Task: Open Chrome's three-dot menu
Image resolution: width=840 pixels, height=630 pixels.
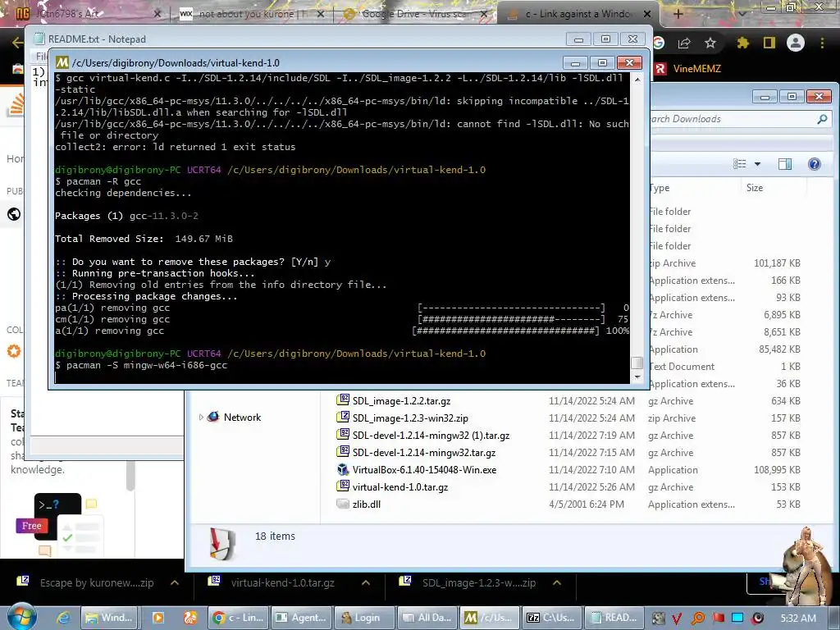Action: coord(822,43)
